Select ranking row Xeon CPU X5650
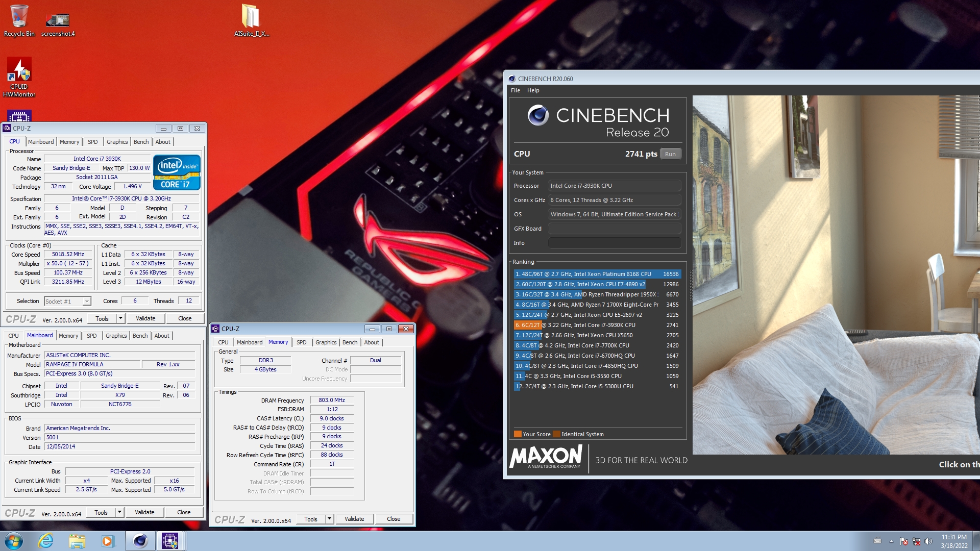The width and height of the screenshot is (980, 551). click(x=597, y=335)
